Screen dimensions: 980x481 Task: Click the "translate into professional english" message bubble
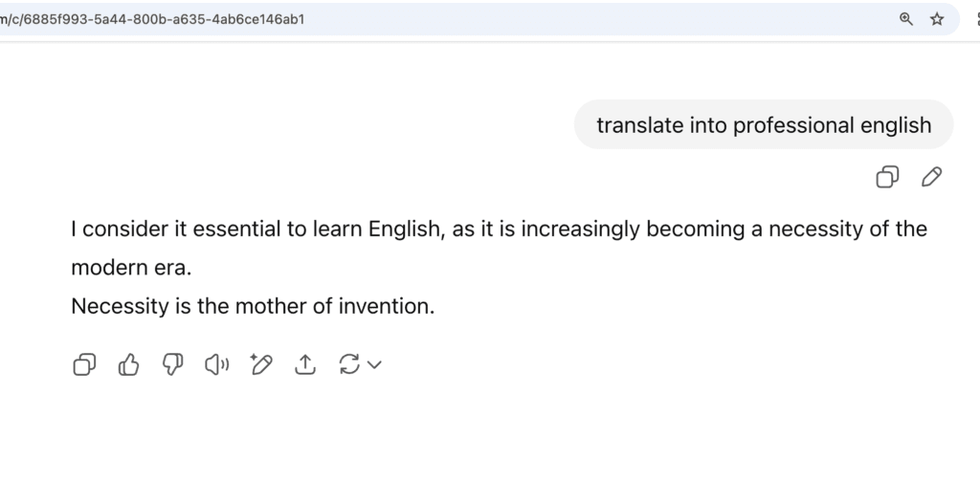[x=764, y=125]
